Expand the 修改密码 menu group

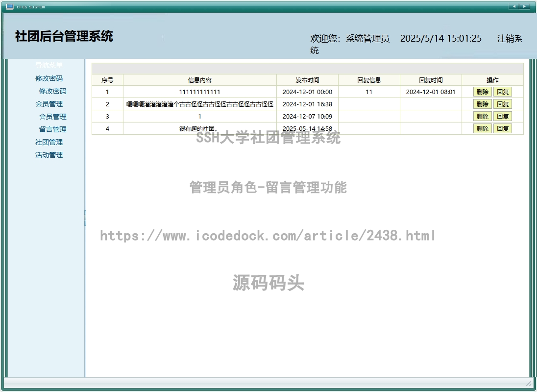49,78
